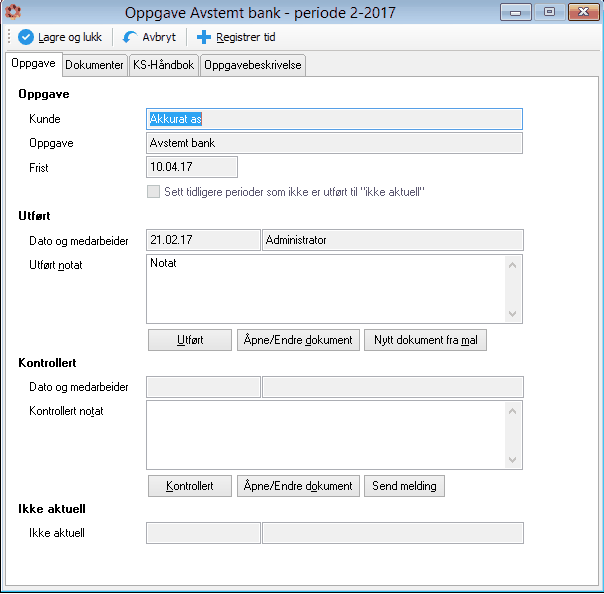This screenshot has width=604, height=594.
Task: Click the 'Avbryt' toolbar label
Action: (x=159, y=37)
